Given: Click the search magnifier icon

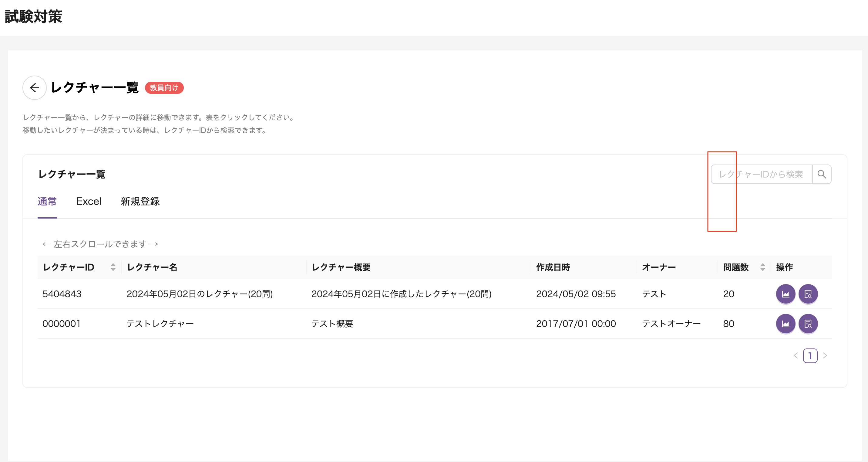Looking at the screenshot, I should pyautogui.click(x=822, y=174).
